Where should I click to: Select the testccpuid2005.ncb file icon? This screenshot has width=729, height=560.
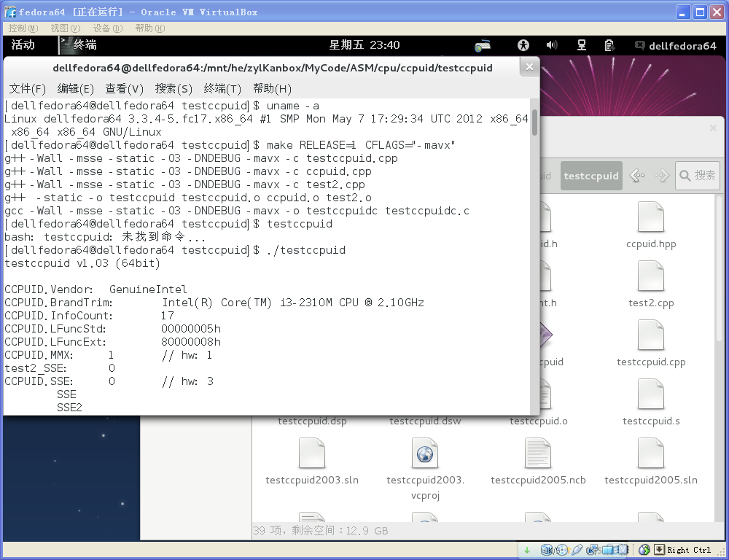click(538, 453)
